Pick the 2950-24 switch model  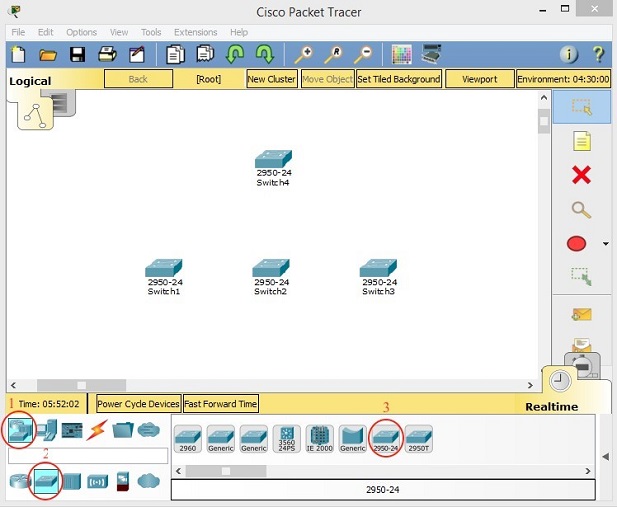coord(386,439)
